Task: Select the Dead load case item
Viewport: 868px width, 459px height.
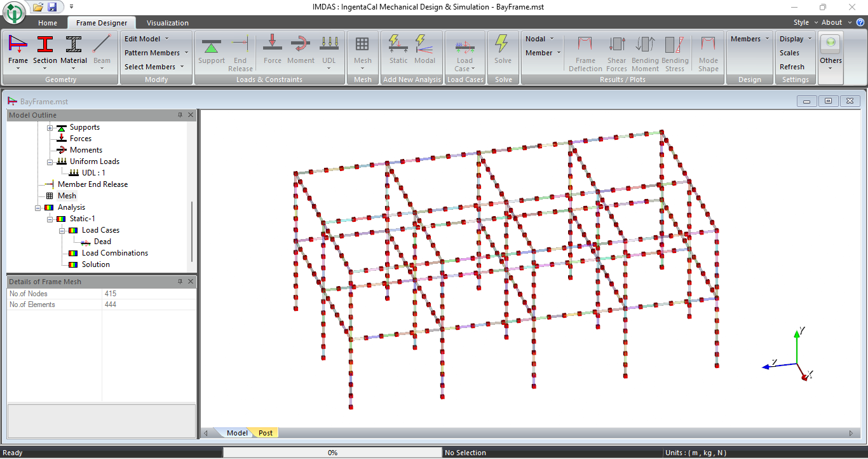Action: (x=102, y=242)
